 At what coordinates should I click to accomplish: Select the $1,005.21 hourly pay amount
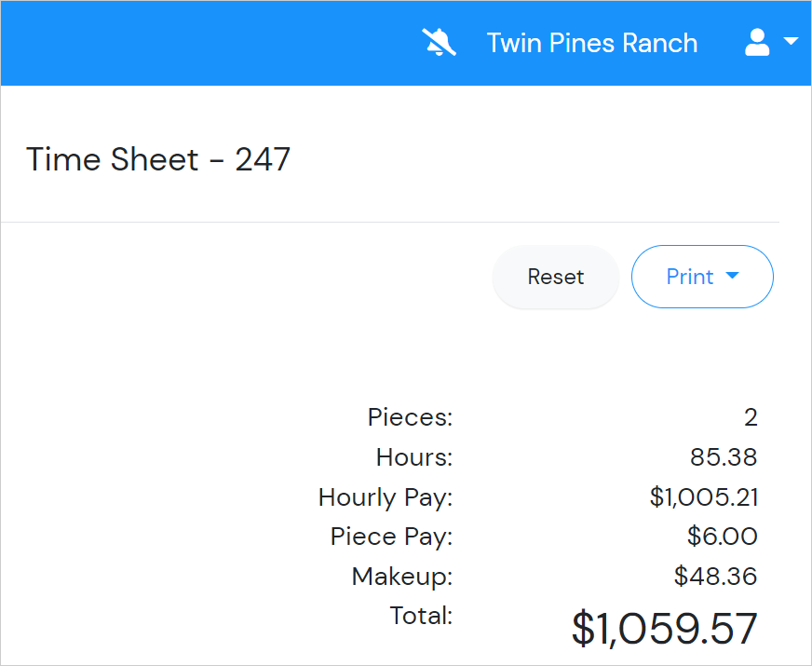(704, 497)
